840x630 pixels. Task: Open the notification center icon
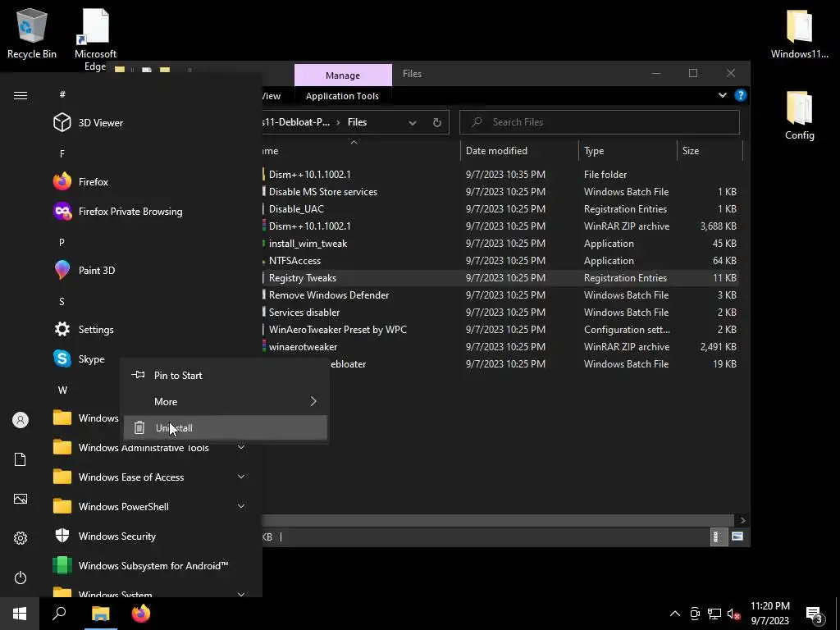[815, 614]
